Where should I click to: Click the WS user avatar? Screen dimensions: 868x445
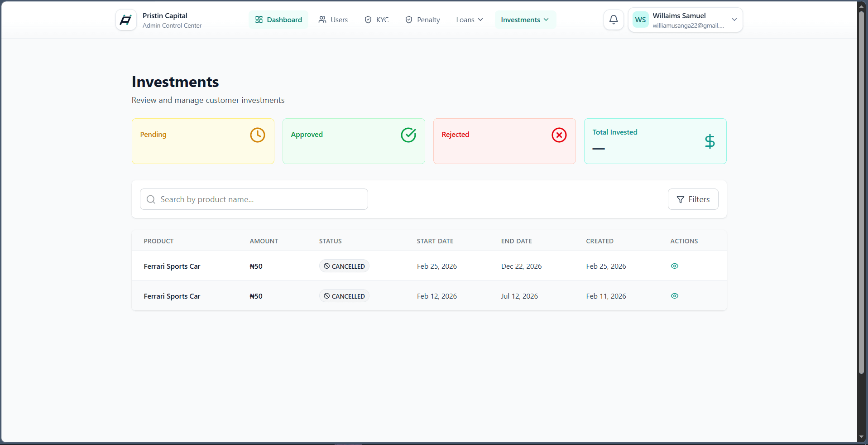[640, 20]
